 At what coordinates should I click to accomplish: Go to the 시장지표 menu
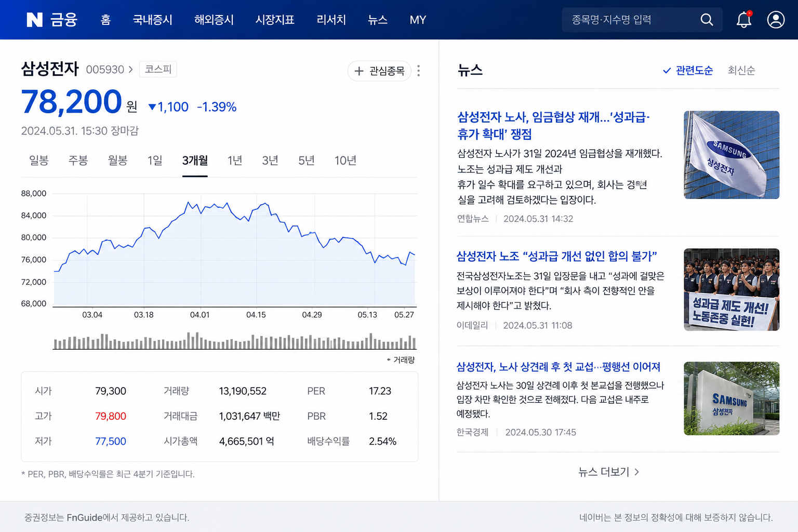coord(275,20)
